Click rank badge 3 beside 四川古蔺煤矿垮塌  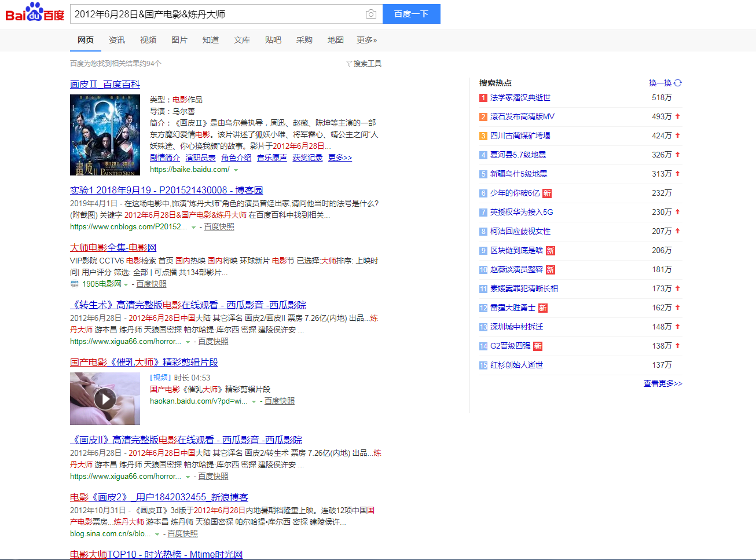[483, 136]
